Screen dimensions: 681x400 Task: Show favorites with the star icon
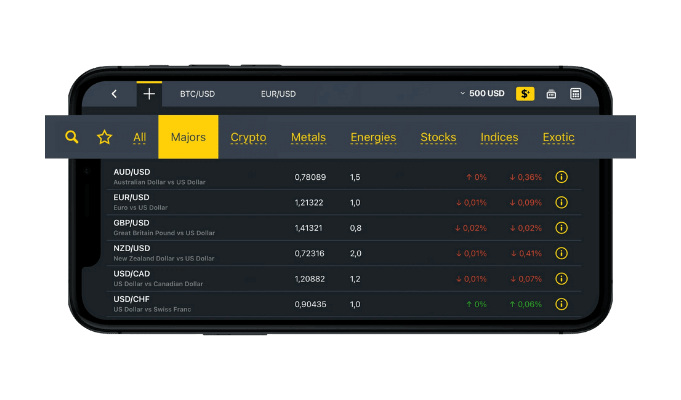pyautogui.click(x=104, y=137)
